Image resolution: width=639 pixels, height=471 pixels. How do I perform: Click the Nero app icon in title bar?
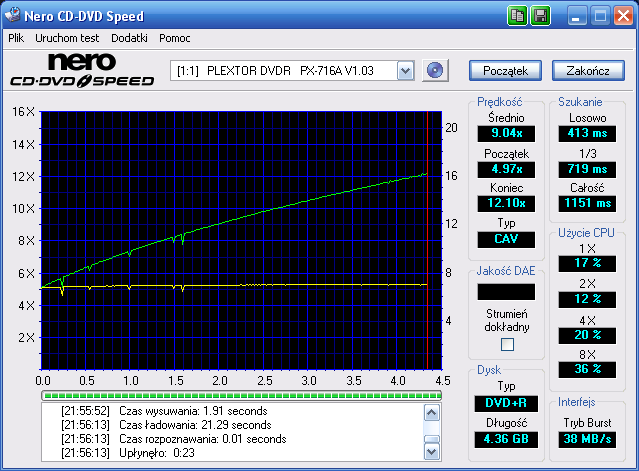[12, 15]
